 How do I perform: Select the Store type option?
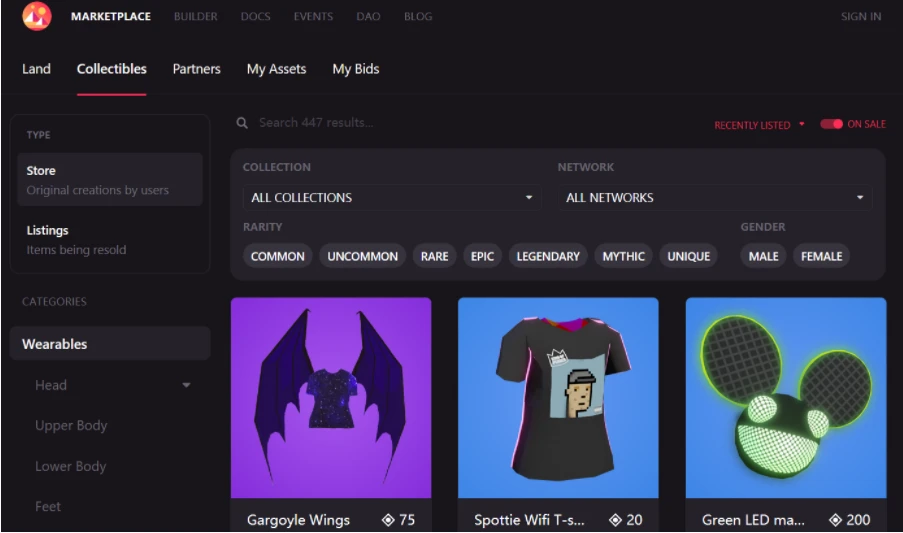[109, 180]
